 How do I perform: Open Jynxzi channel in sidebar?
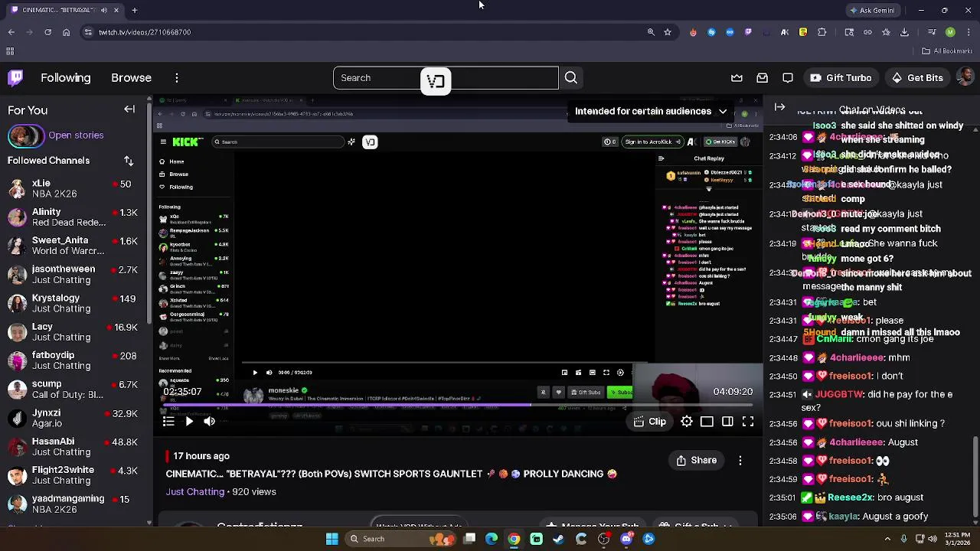click(x=75, y=418)
